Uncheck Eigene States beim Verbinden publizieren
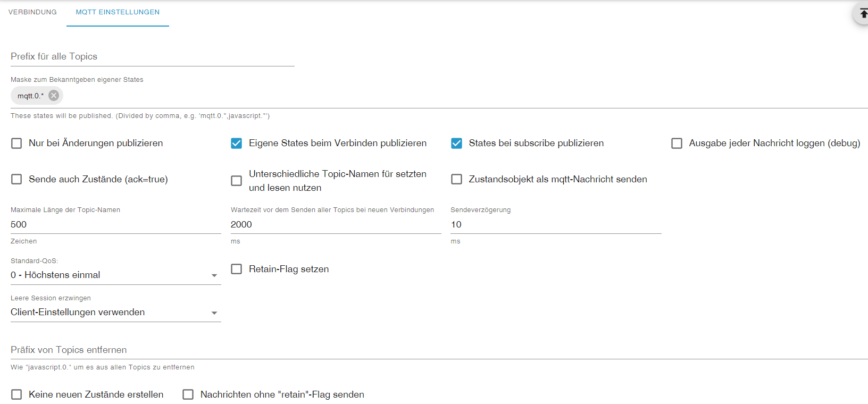The image size is (868, 404). tap(236, 144)
